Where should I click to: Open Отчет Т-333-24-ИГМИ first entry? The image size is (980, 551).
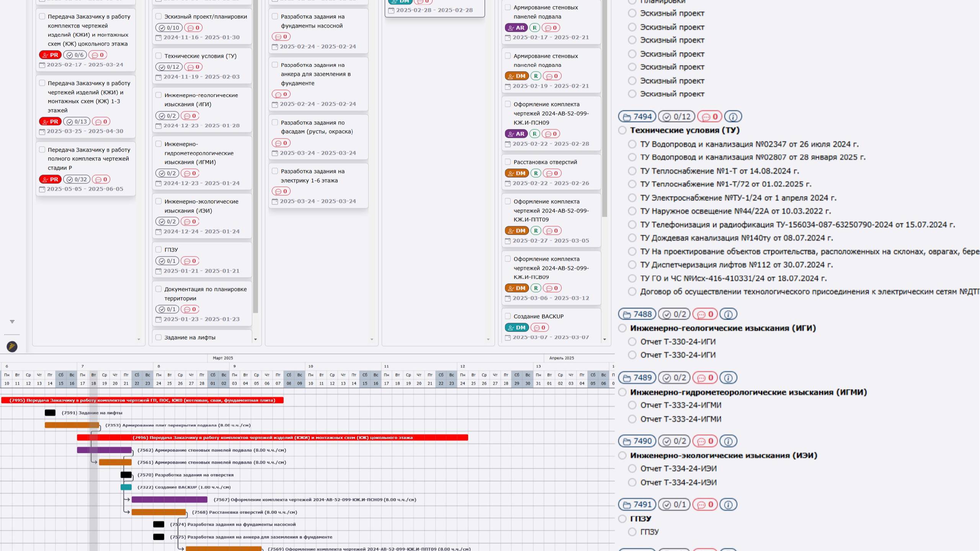(681, 405)
